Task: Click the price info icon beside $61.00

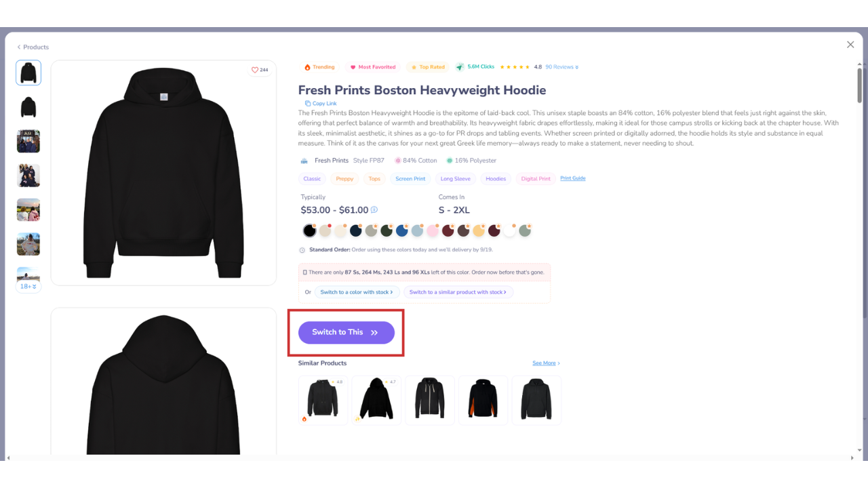Action: click(374, 210)
